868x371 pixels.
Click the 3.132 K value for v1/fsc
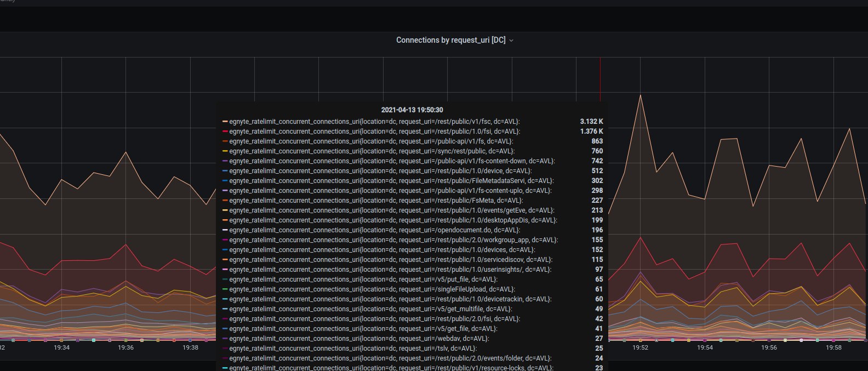[x=591, y=122]
